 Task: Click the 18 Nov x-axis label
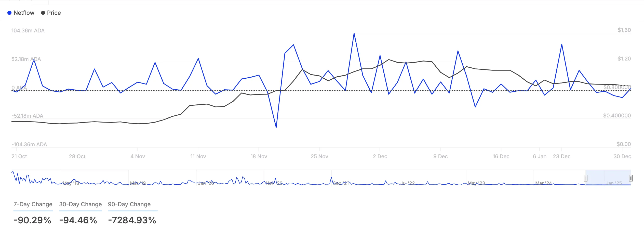259,156
